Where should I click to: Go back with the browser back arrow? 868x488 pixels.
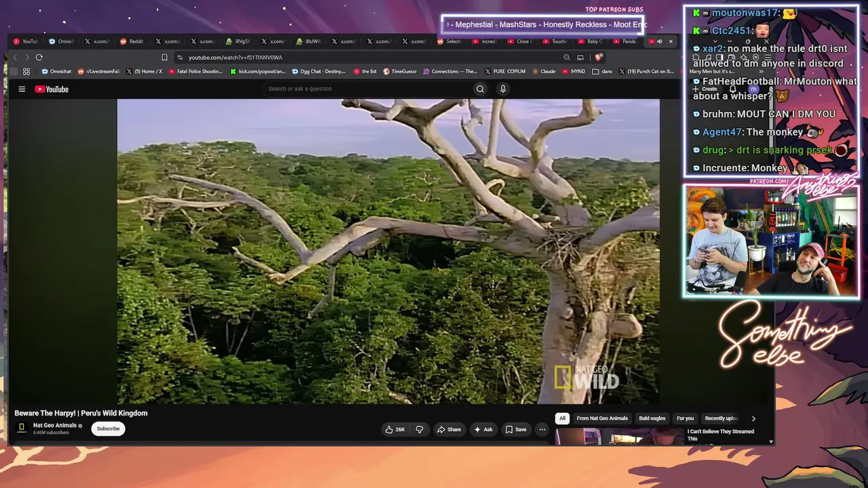pyautogui.click(x=16, y=58)
